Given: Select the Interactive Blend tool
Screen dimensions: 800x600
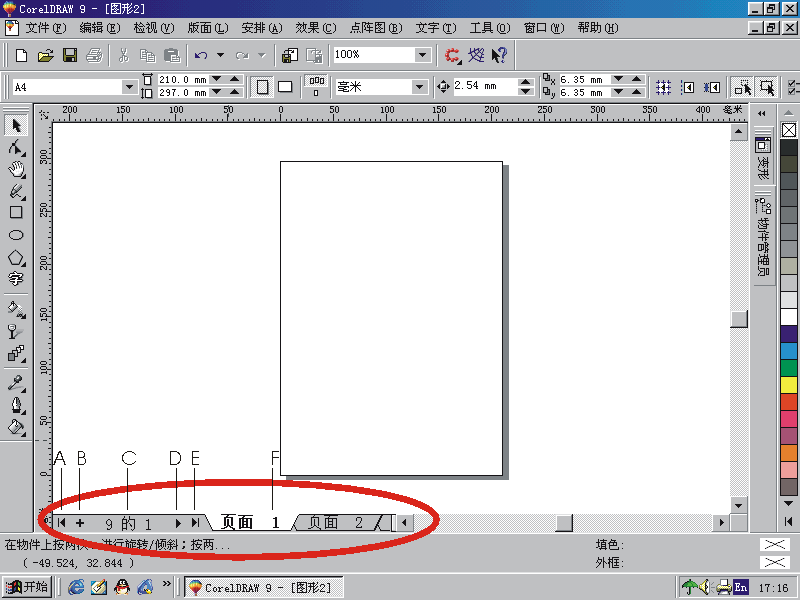Looking at the screenshot, I should click(x=16, y=354).
